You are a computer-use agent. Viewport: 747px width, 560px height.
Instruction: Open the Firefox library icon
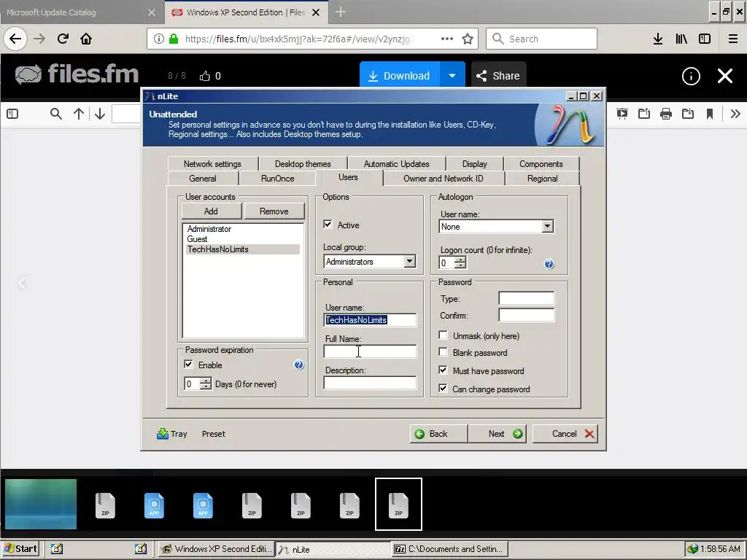click(x=681, y=39)
